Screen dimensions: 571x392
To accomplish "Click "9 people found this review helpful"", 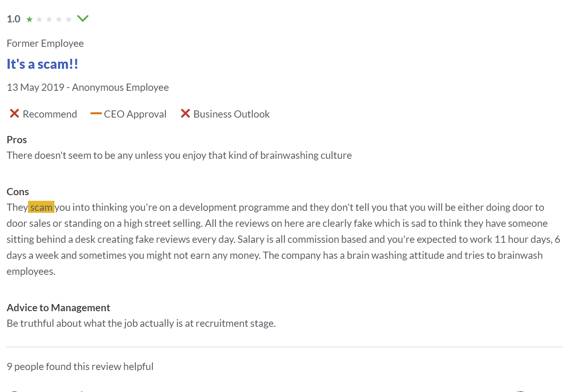I will (x=80, y=366).
